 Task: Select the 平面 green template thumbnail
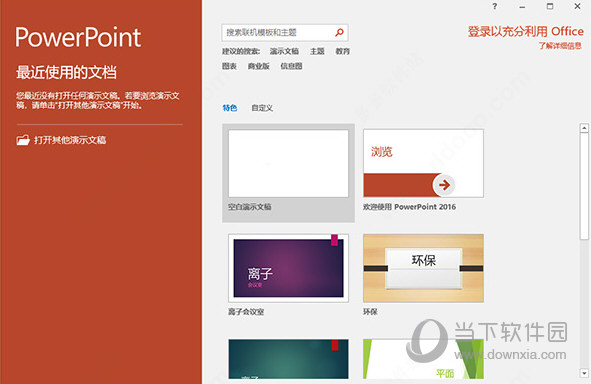point(423,359)
